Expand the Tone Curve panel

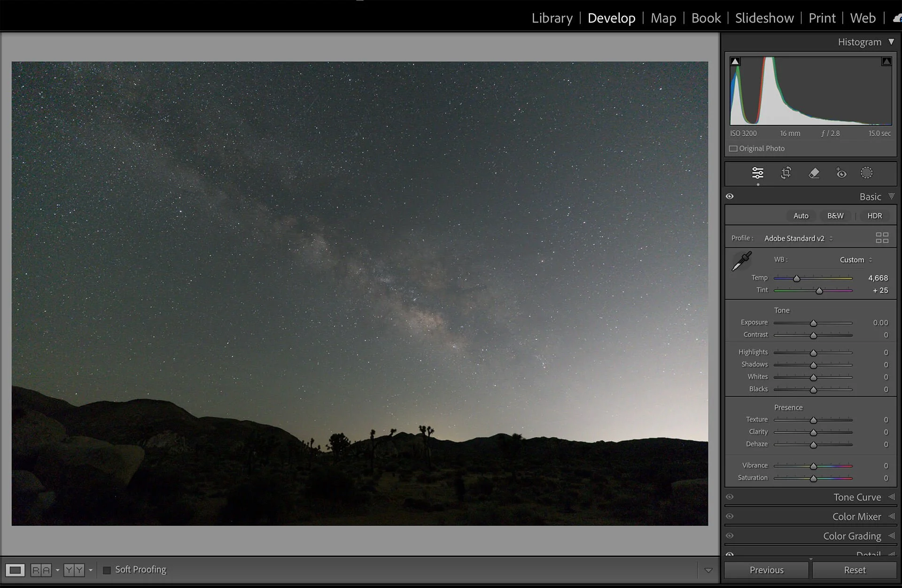pyautogui.click(x=857, y=497)
